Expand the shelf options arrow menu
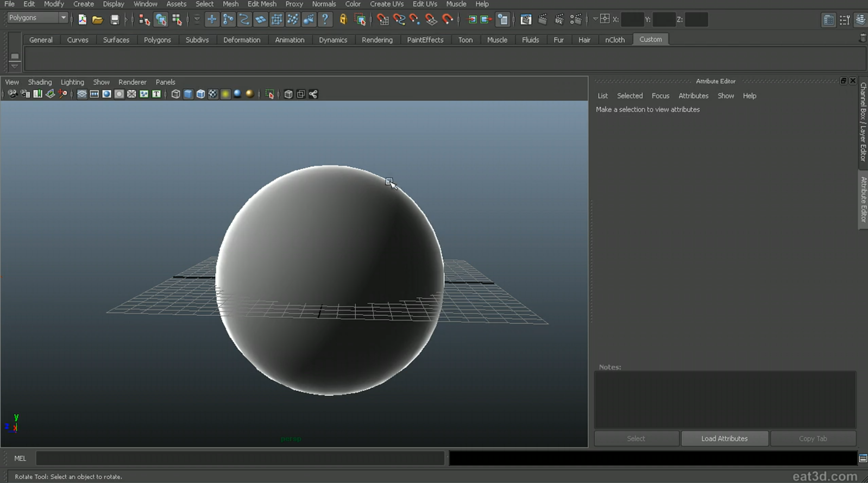This screenshot has width=868, height=483. click(x=15, y=66)
